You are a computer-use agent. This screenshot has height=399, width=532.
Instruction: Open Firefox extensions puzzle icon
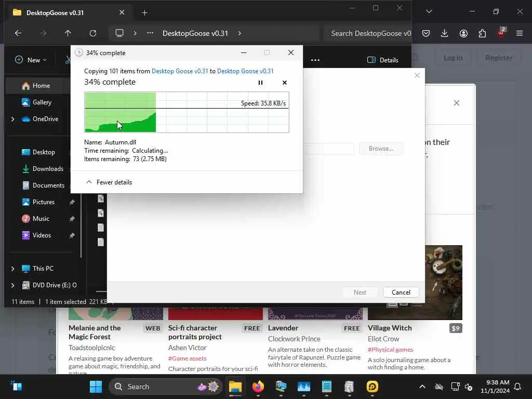tap(482, 33)
